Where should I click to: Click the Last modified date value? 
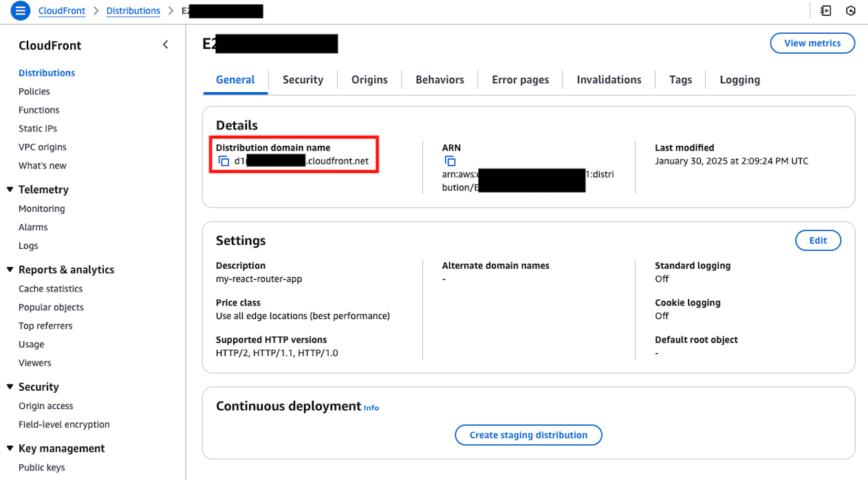click(x=732, y=162)
